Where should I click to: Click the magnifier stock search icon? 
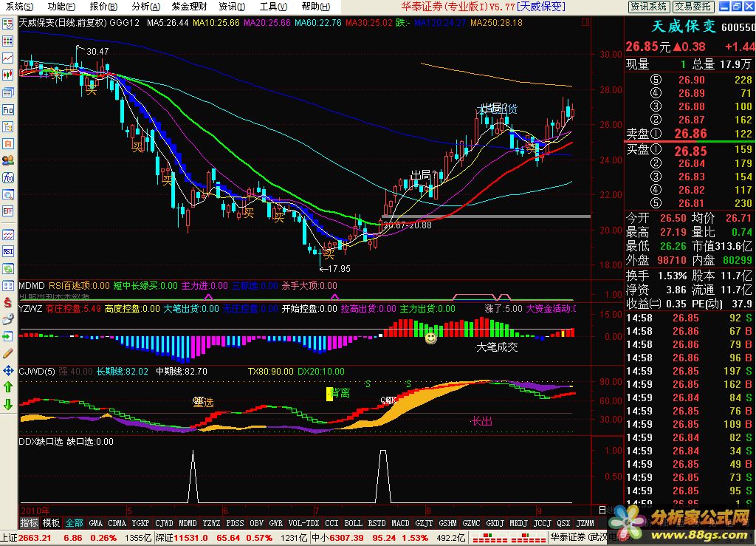[x=7, y=194]
